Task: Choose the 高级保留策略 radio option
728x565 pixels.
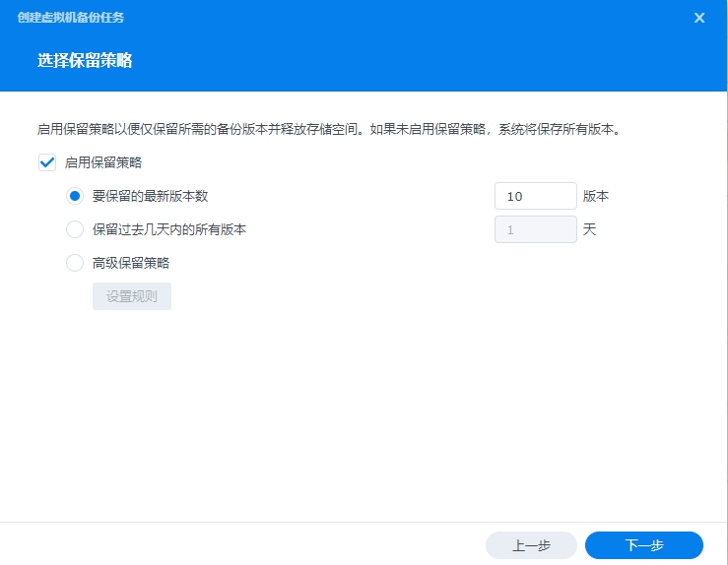Action: pyautogui.click(x=75, y=263)
